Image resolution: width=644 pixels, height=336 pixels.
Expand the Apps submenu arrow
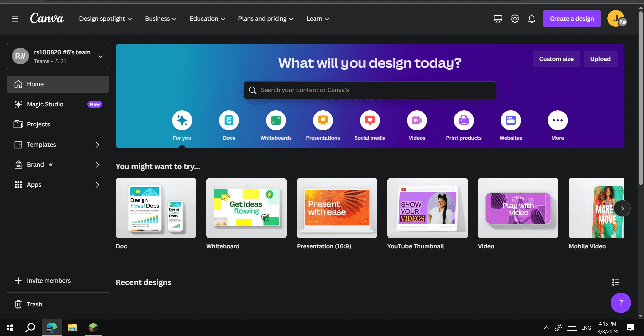(97, 185)
